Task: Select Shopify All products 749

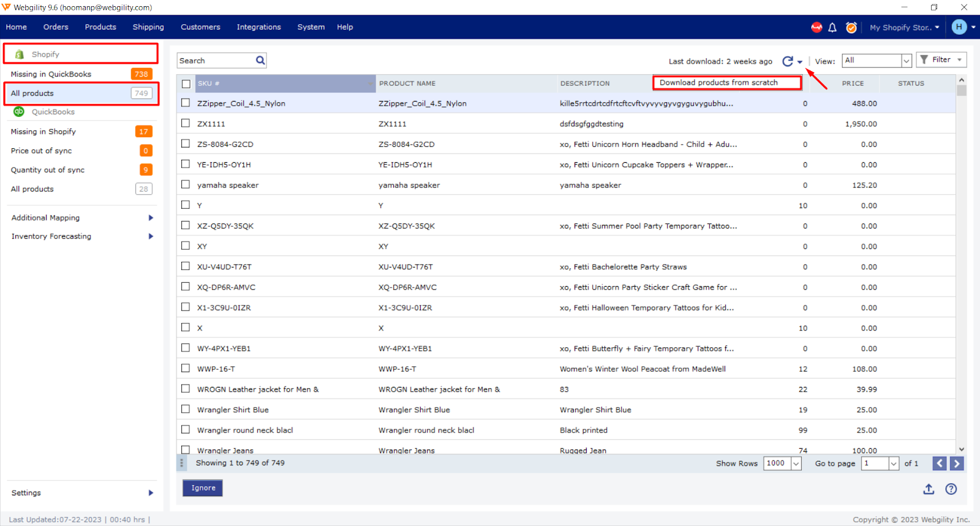Action: coord(81,93)
